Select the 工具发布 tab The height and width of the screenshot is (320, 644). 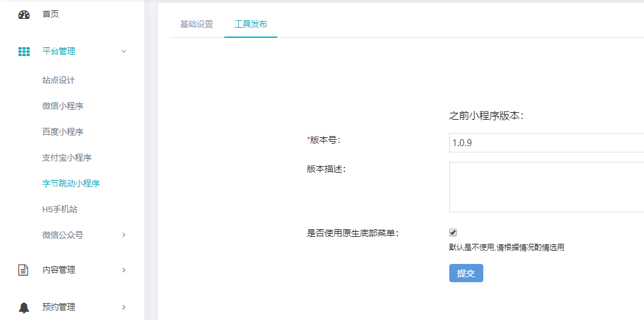tap(251, 25)
